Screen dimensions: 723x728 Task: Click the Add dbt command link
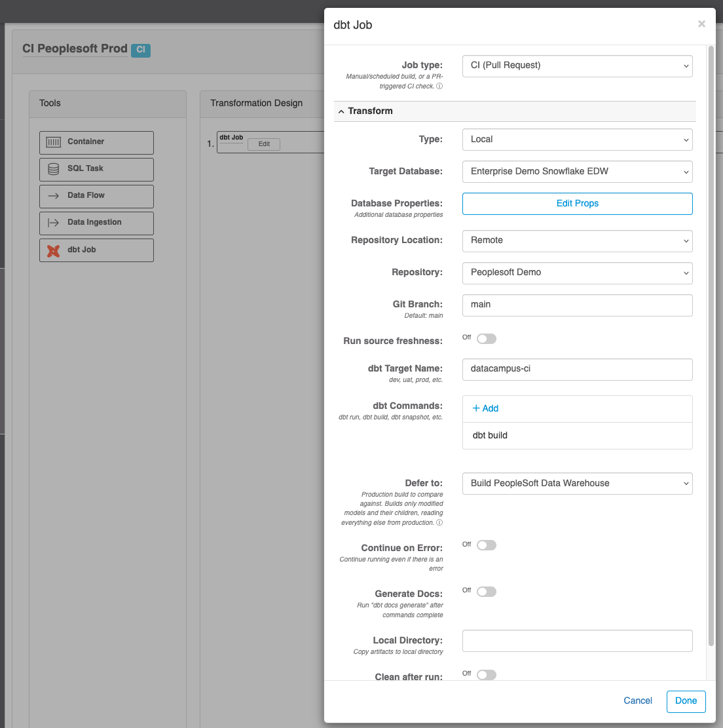point(485,408)
